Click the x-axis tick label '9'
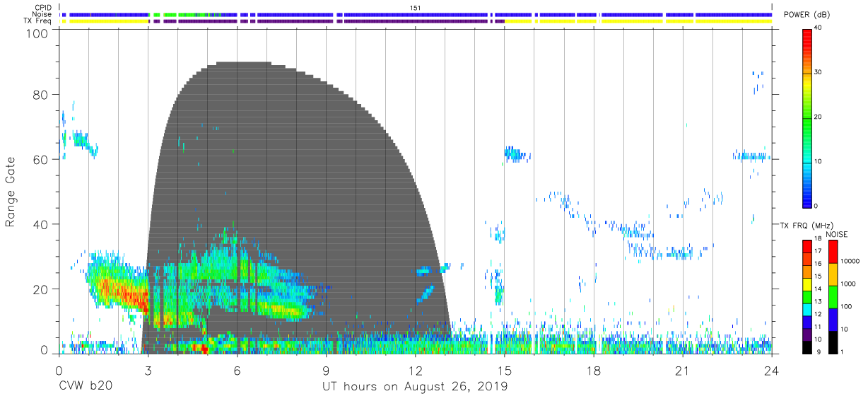 coord(326,371)
